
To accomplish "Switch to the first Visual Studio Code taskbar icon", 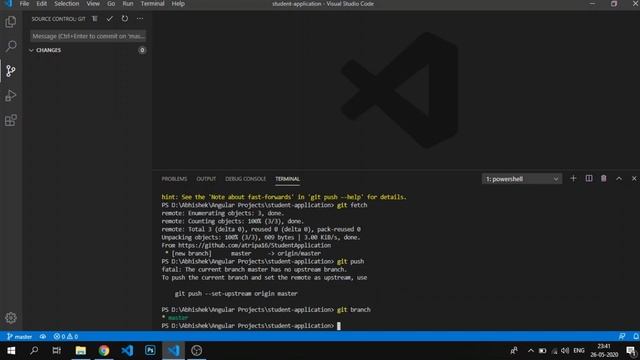I will [127, 351].
